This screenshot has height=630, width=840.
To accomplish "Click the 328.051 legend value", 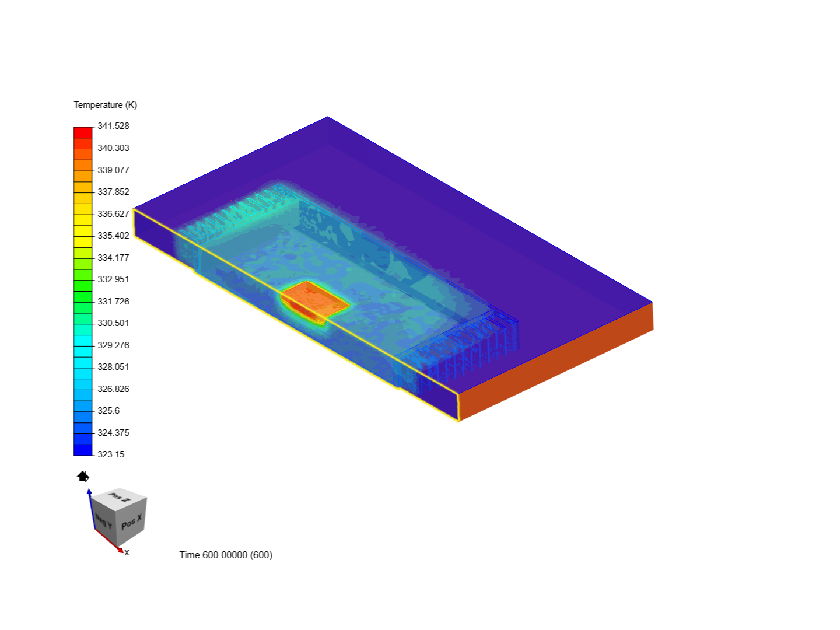I will pos(113,367).
